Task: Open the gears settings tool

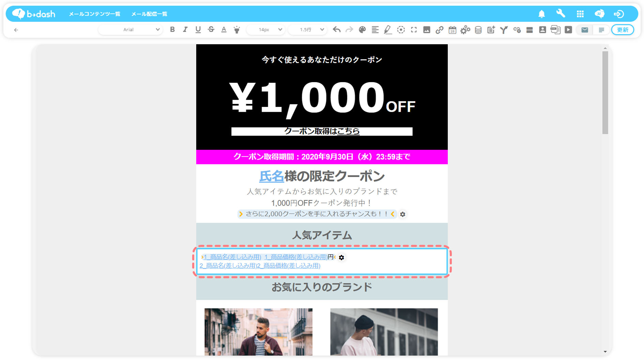Action: click(x=465, y=30)
